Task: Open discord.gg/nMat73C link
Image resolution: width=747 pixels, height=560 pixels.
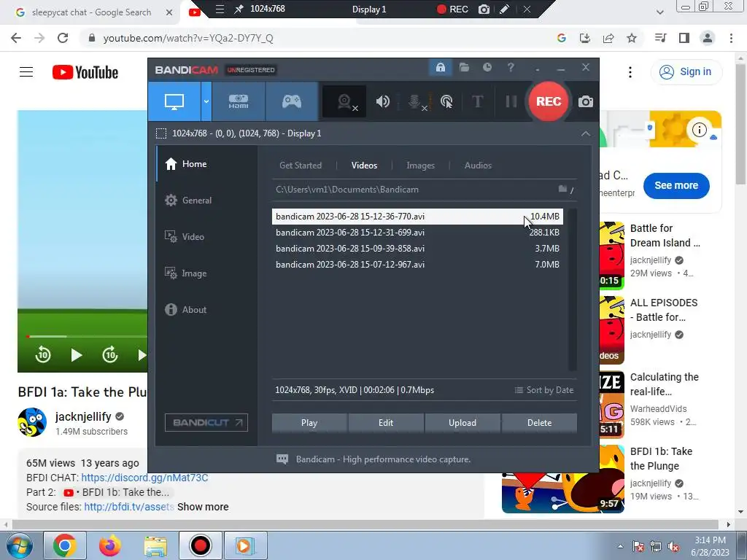Action: click(x=145, y=478)
